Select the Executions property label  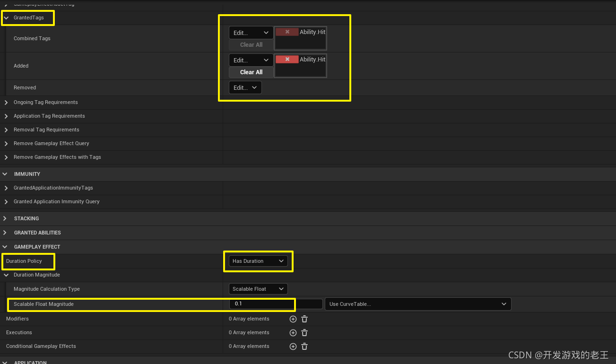[x=19, y=333]
